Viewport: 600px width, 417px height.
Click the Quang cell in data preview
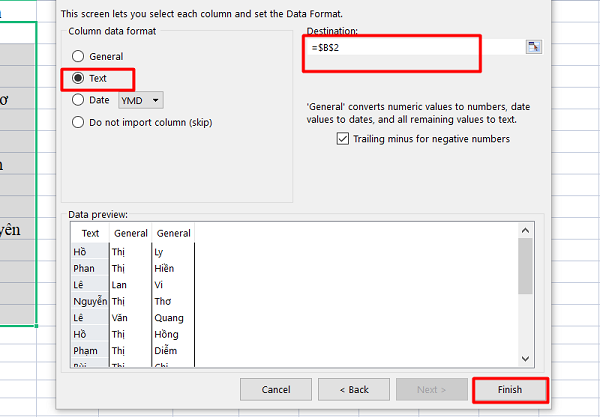click(x=168, y=318)
